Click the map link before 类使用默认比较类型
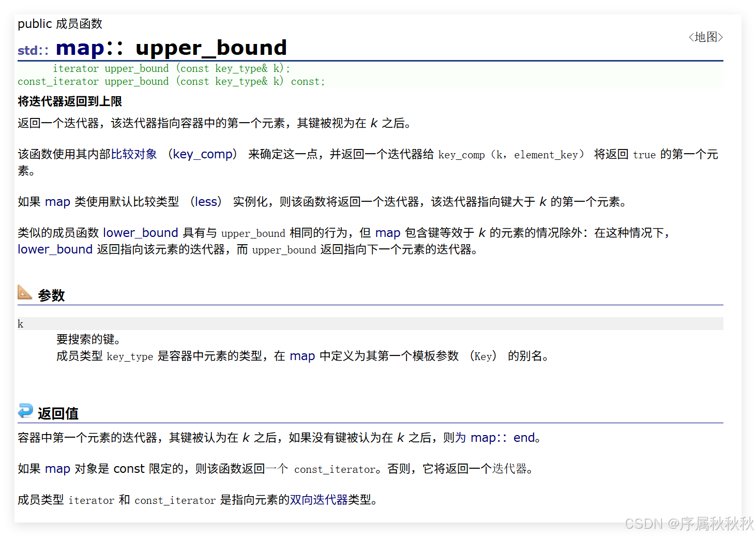Image resolution: width=756 pixels, height=537 pixels. (x=57, y=201)
